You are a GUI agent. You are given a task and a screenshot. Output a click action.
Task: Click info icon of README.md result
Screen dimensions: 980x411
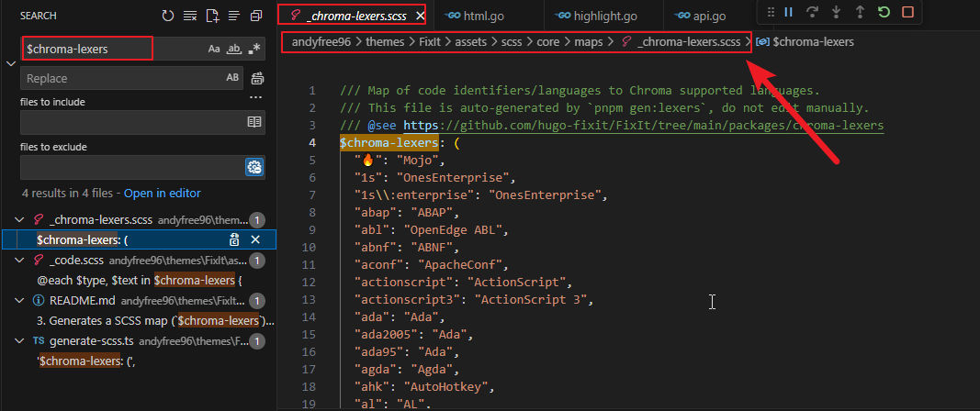pyautogui.click(x=39, y=300)
